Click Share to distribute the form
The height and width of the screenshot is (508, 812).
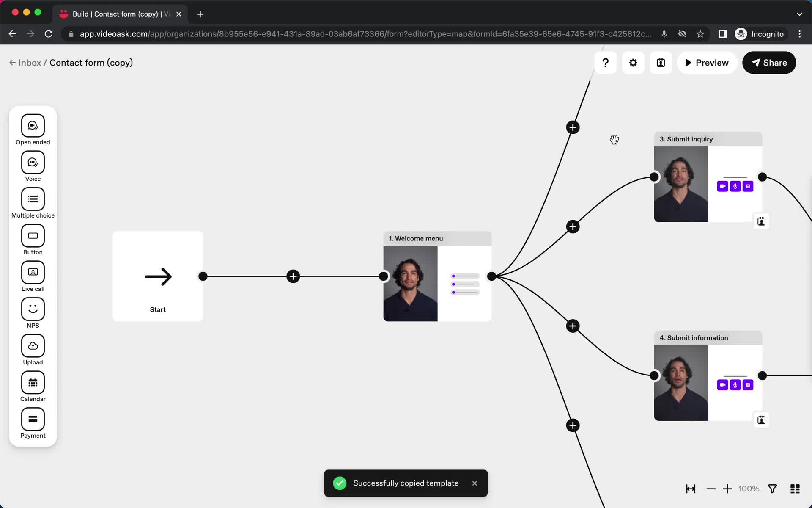click(x=769, y=63)
